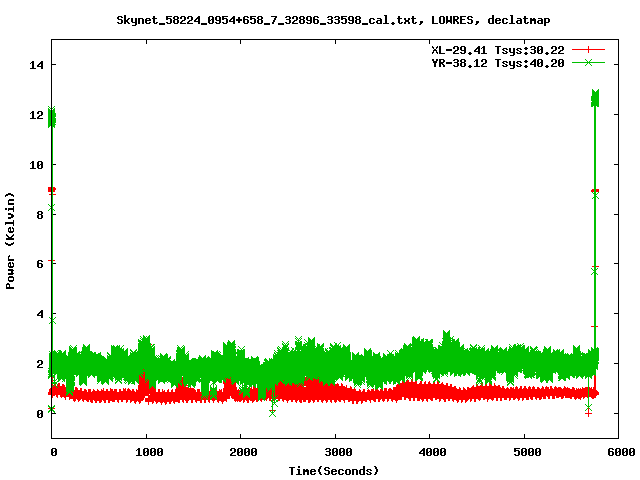Click the Time(Seconds) x-axis label
Image resolution: width=640 pixels, height=480 pixels.
333,471
